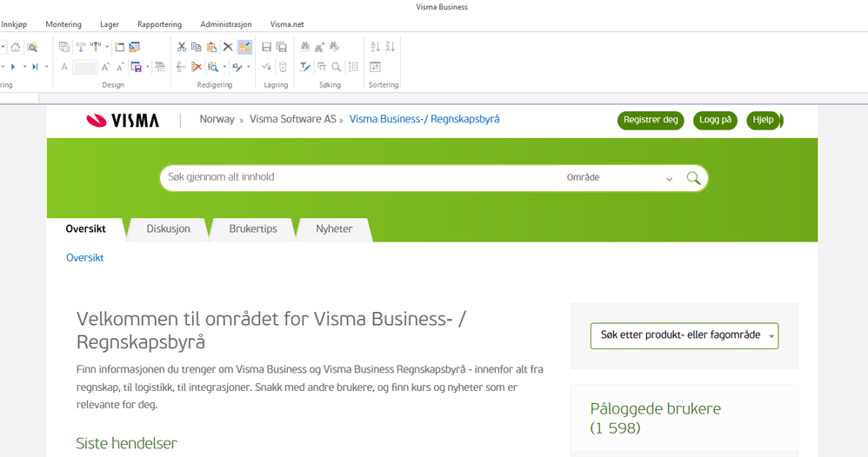Click the Save floppy disk icon
Viewport: 868px width, 457px height.
267,47
